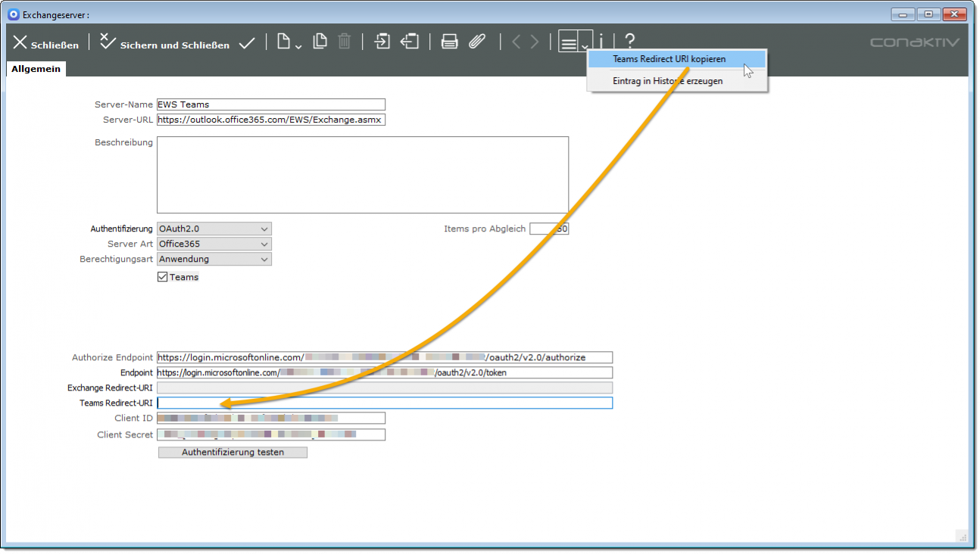Click the export icon with outward arrow
Screen dimensions: 980x554
tap(410, 42)
